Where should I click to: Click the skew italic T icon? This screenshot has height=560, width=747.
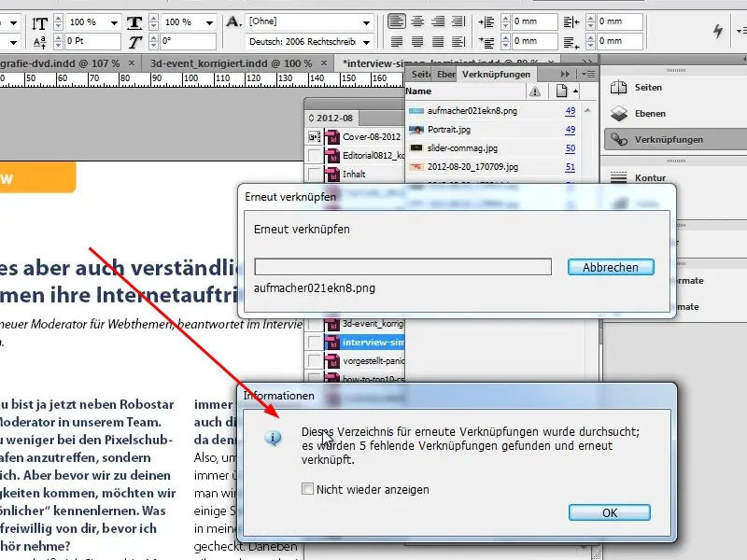pos(134,42)
